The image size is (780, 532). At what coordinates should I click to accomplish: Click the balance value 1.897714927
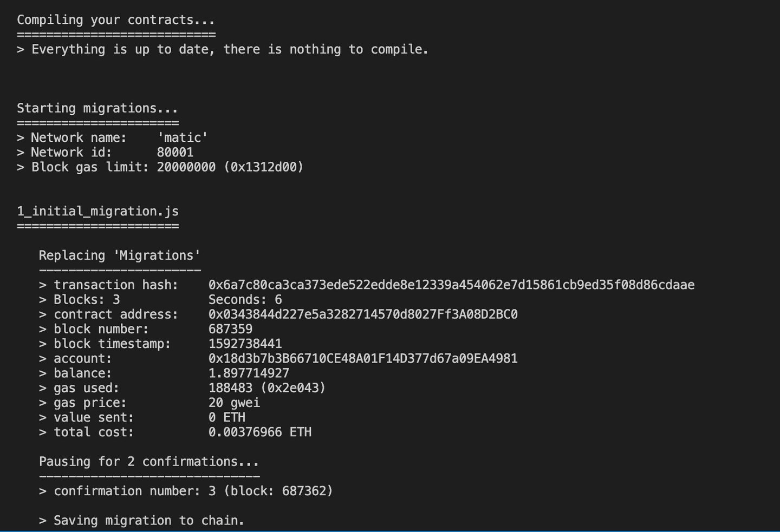click(249, 373)
